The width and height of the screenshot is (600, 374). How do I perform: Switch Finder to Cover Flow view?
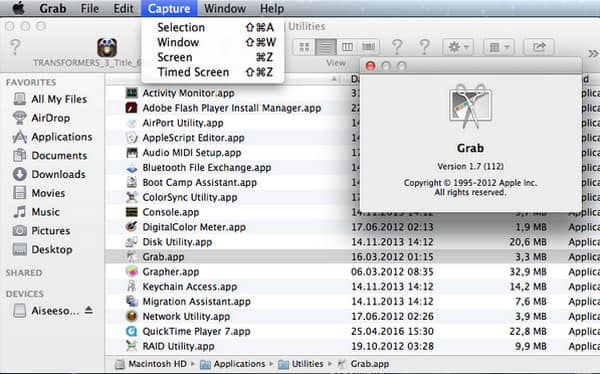click(x=368, y=47)
